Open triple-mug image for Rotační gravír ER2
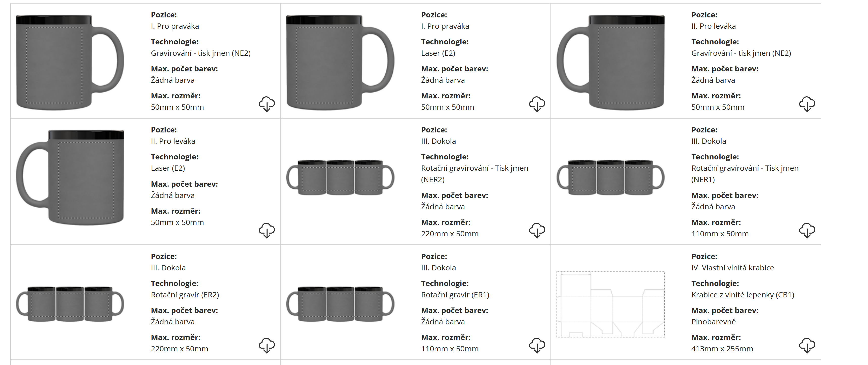This screenshot has width=868, height=365. pos(70,304)
